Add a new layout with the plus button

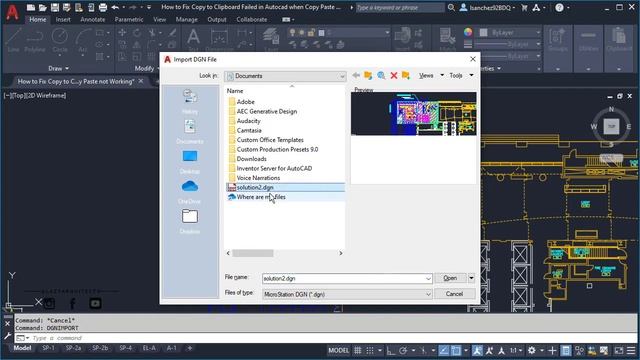point(189,348)
